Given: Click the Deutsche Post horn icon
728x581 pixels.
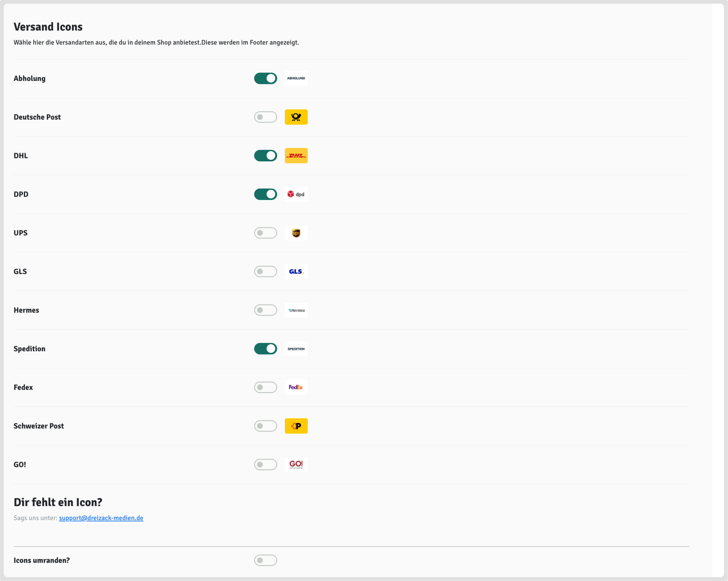Looking at the screenshot, I should click(x=296, y=117).
